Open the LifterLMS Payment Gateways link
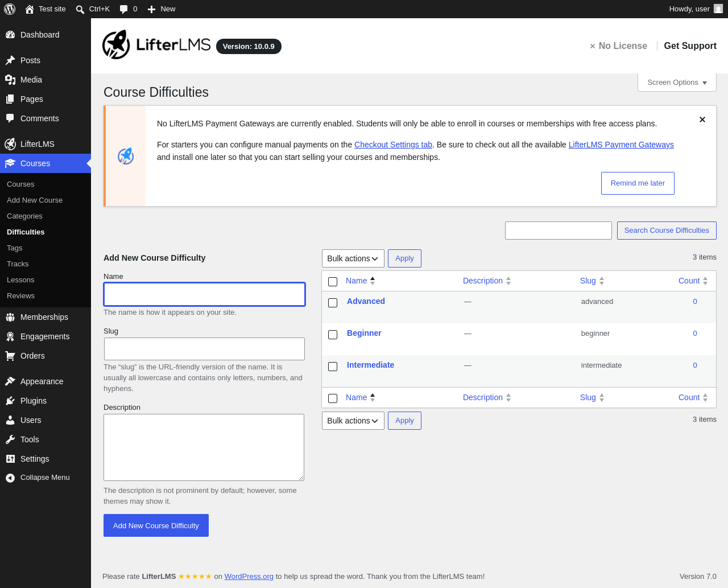This screenshot has height=588, width=728. 621,145
